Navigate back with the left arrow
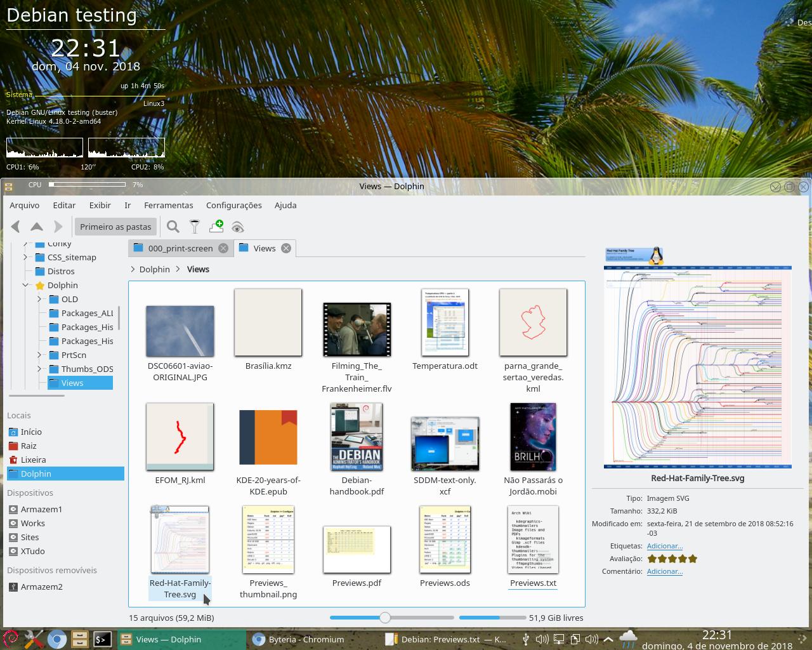This screenshot has height=650, width=812. click(16, 227)
